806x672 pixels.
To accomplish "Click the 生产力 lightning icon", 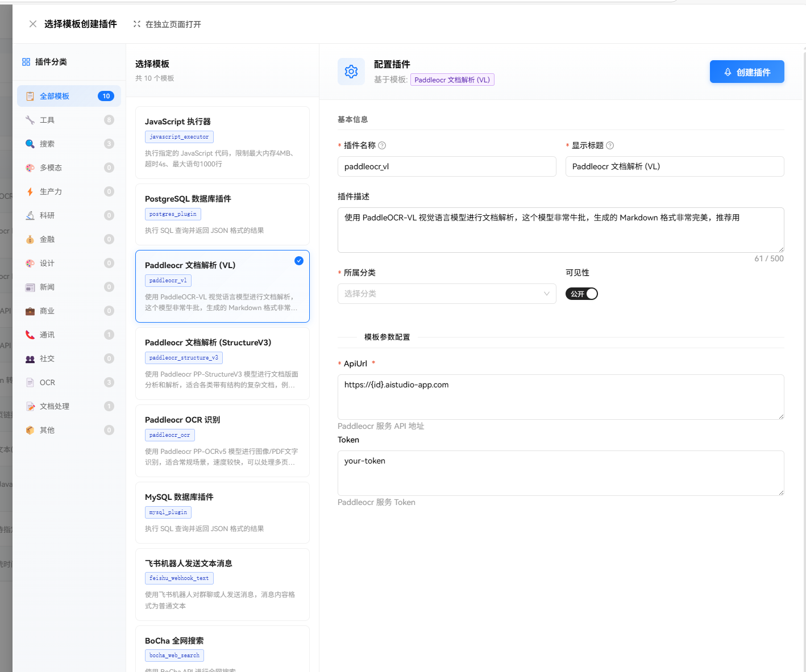I will pos(30,191).
